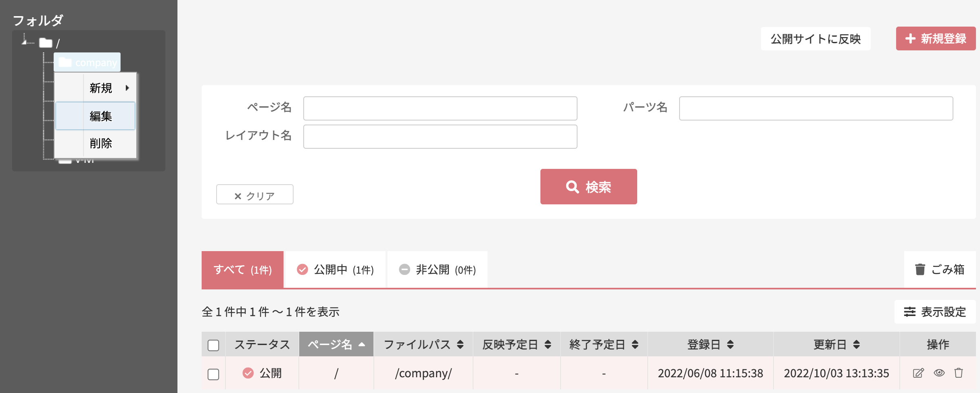Delete the /company/ row with trash icon
Viewport: 980px width, 393px height.
[959, 373]
